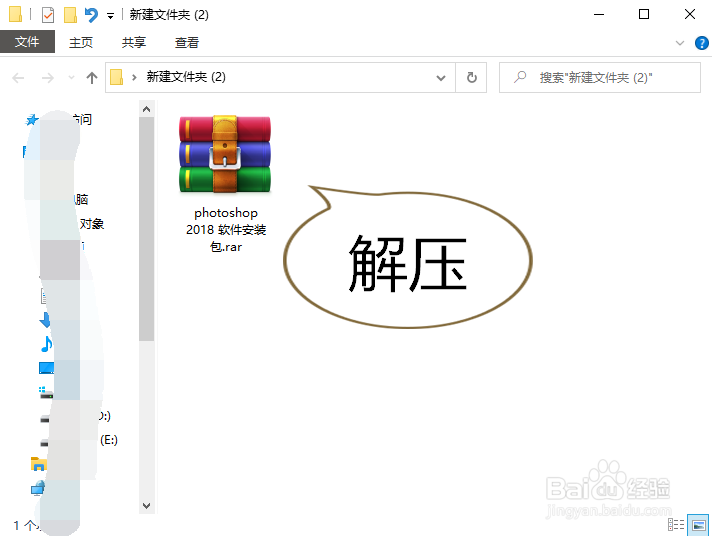Open the recent locations dropdown arrow

71,78
